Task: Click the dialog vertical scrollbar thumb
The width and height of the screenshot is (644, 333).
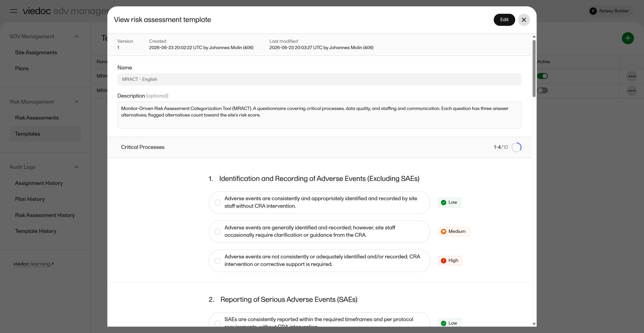Action: pos(534,68)
